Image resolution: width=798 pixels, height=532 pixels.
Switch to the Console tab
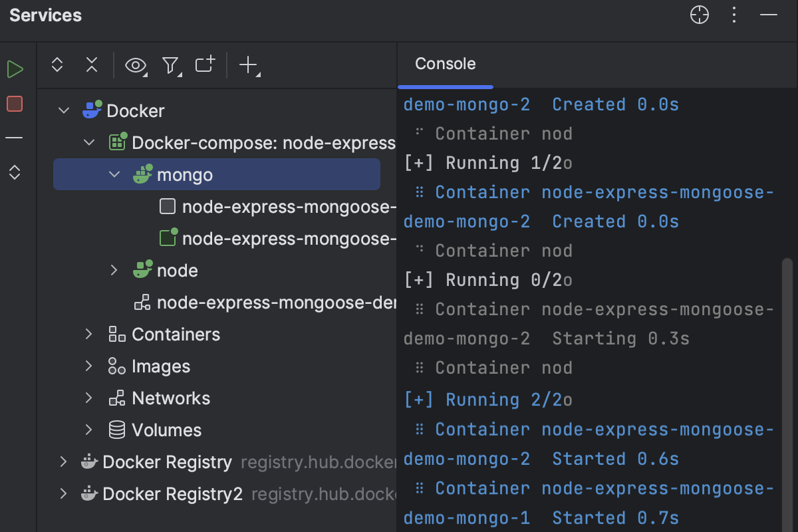tap(445, 64)
